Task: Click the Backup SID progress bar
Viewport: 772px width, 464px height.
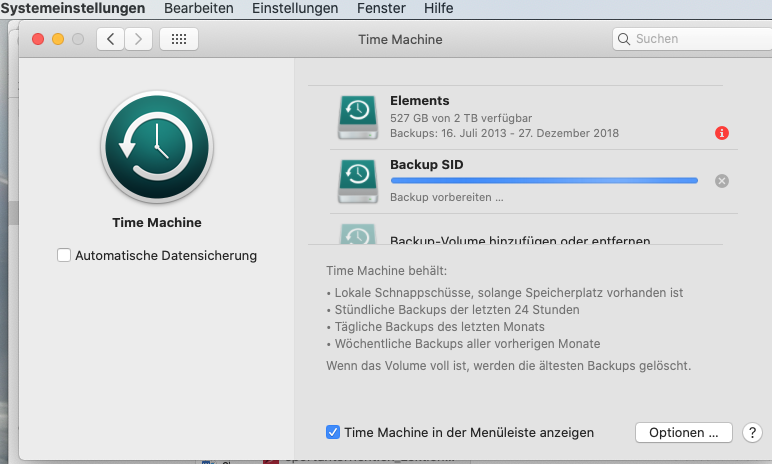Action: pos(544,181)
